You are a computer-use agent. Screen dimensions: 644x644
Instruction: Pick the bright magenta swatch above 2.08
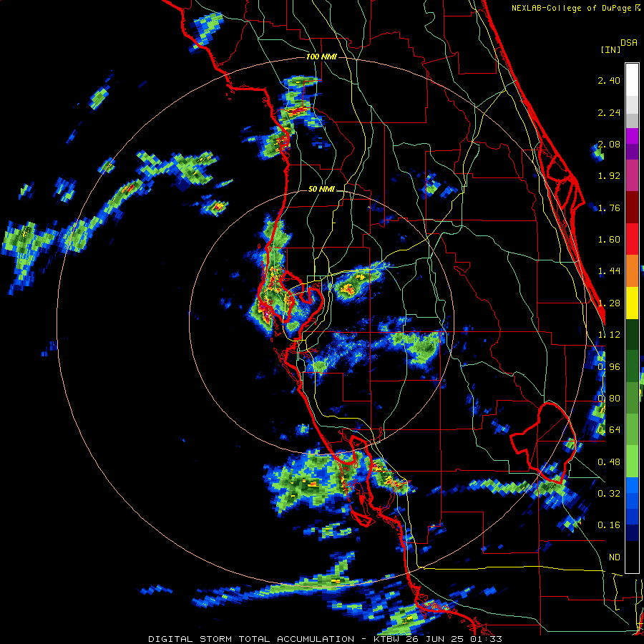632,136
